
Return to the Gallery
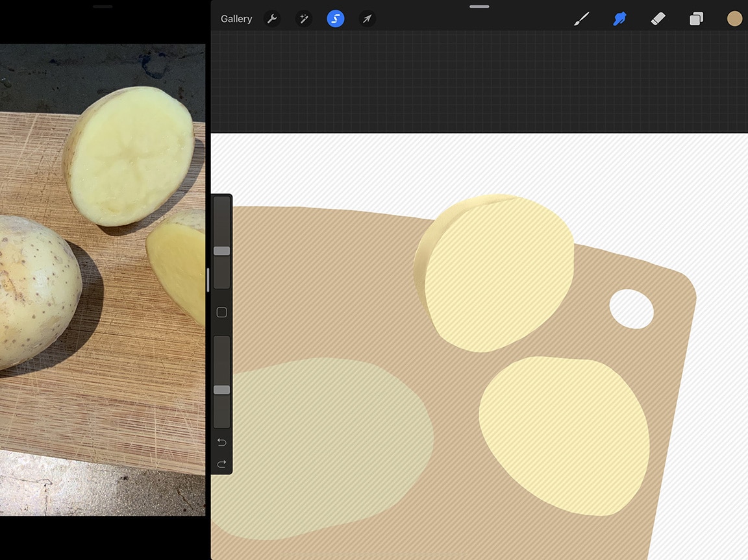[236, 18]
